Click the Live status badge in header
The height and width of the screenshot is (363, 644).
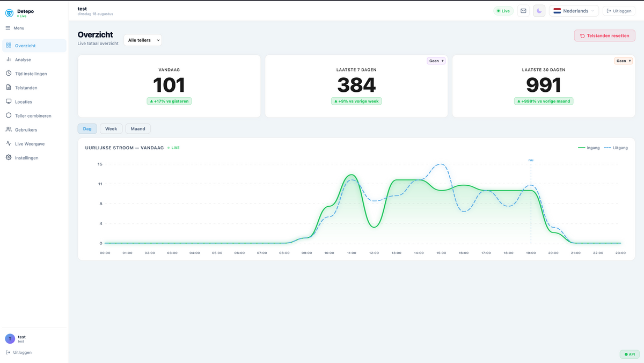click(x=503, y=11)
